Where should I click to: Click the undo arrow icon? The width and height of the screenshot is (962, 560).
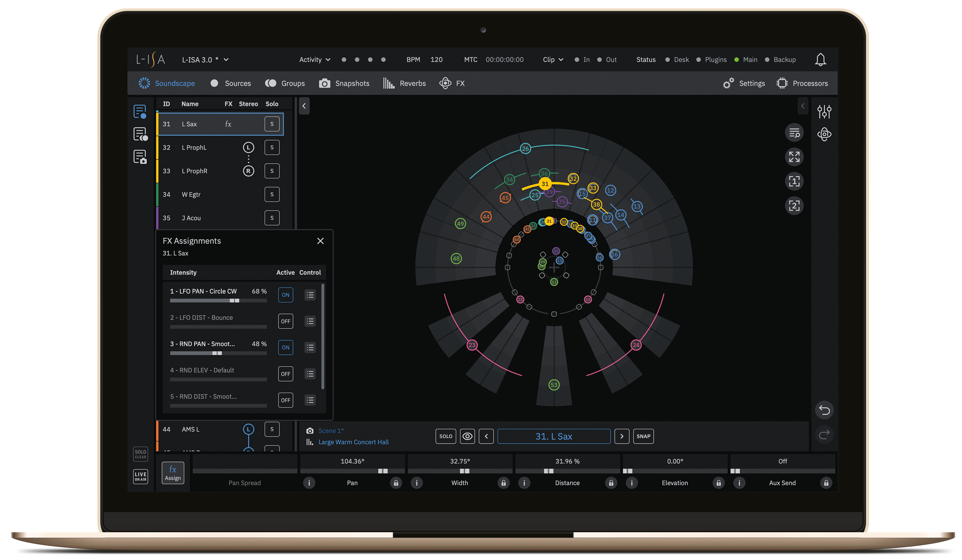824,410
